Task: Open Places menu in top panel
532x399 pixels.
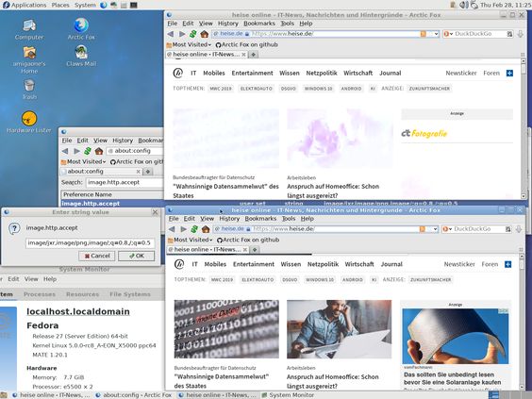Action: [x=60, y=5]
